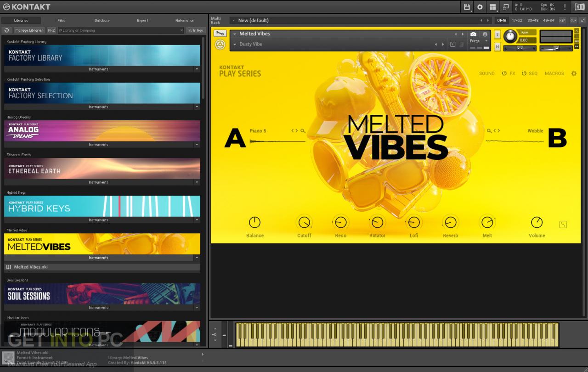This screenshot has height=372, width=588.
Task: Click Manage Libraries button
Action: pyautogui.click(x=29, y=30)
